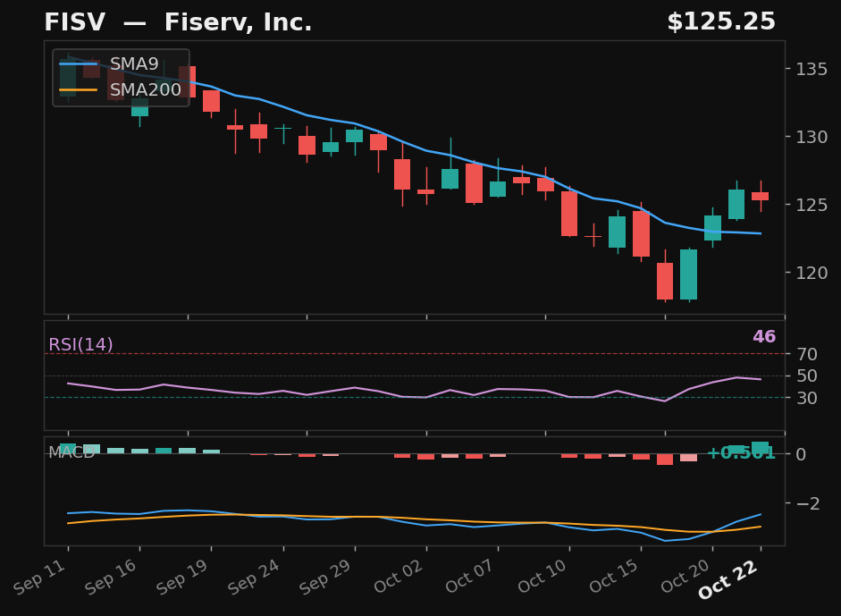Click the Sep 16 date label
The image size is (841, 616).
click(112, 577)
